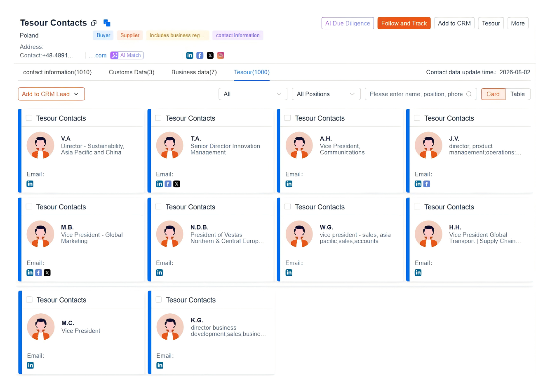Open M.C.'s LinkedIn profile icon
This screenshot has width=550, height=392.
point(31,365)
